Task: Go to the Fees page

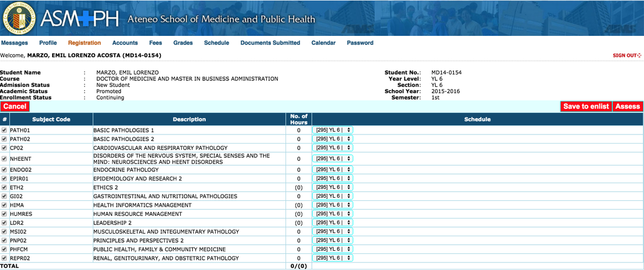Action: pos(156,43)
